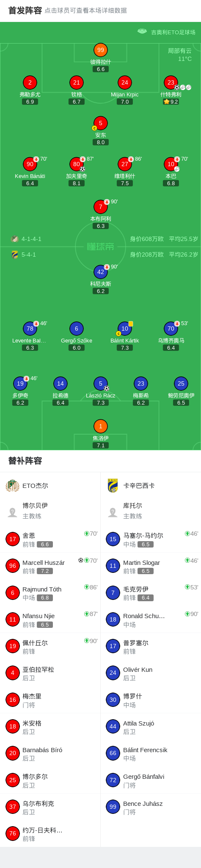
Task: Click the ETO杰尔 team crest
Action: [12, 486]
